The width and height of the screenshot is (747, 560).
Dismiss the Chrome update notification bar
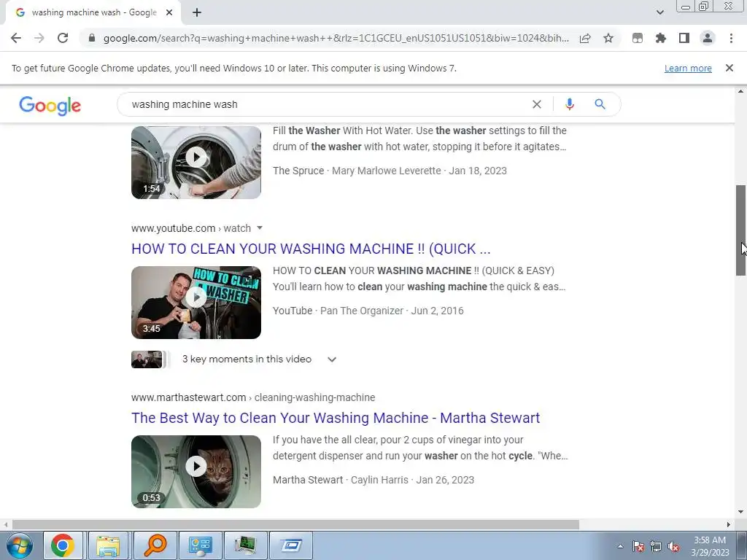(729, 68)
